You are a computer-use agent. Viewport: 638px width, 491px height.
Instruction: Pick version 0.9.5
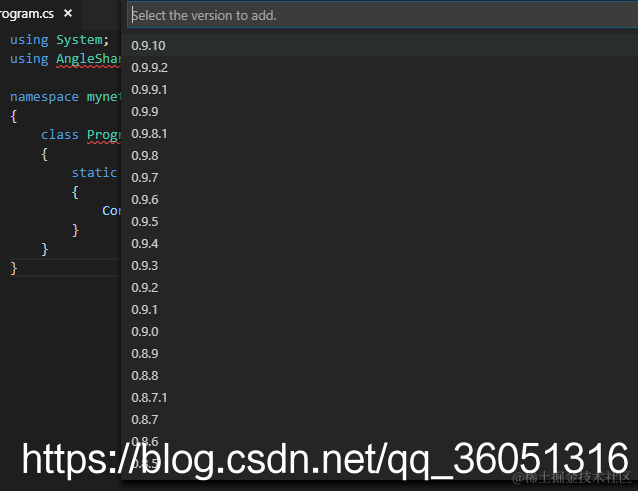point(380,221)
